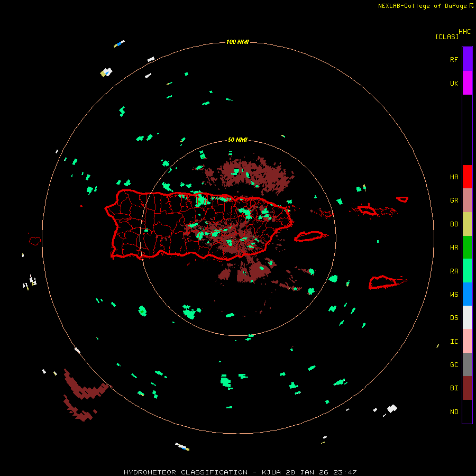Click the BI legend label
The width and height of the screenshot is (476, 476).
[x=454, y=388]
